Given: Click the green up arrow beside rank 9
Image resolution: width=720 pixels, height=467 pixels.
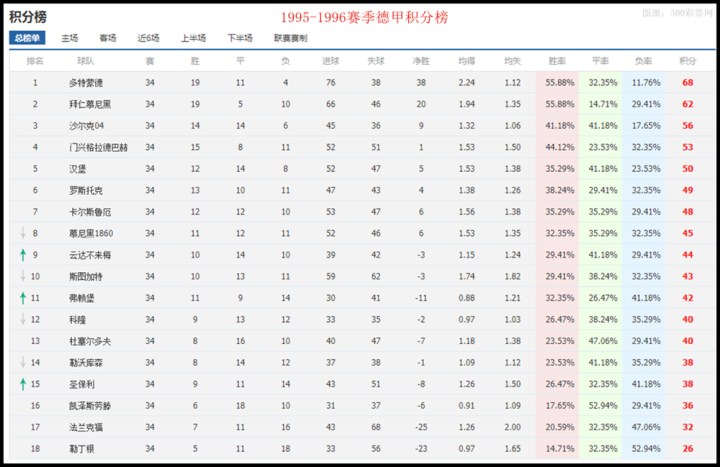Looking at the screenshot, I should [21, 254].
